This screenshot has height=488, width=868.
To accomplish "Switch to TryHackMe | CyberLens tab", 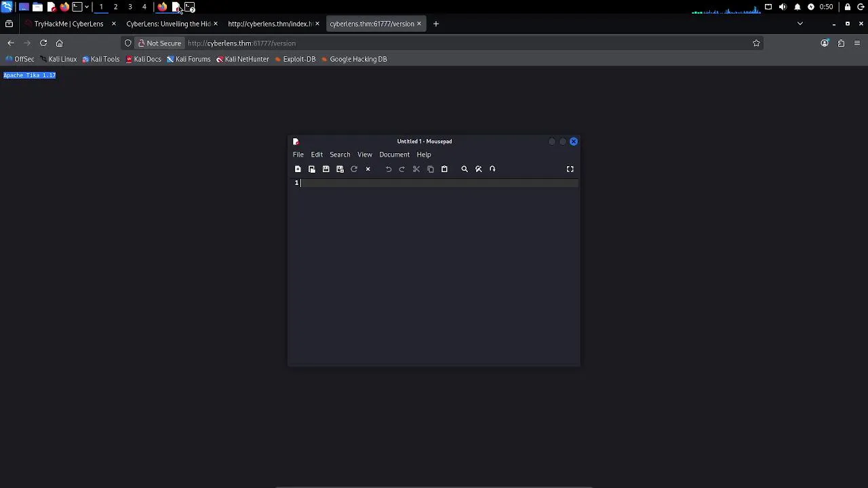I will 68,24.
